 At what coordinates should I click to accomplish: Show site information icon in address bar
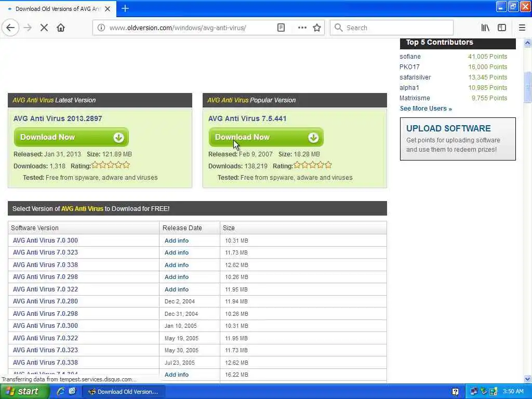(101, 28)
